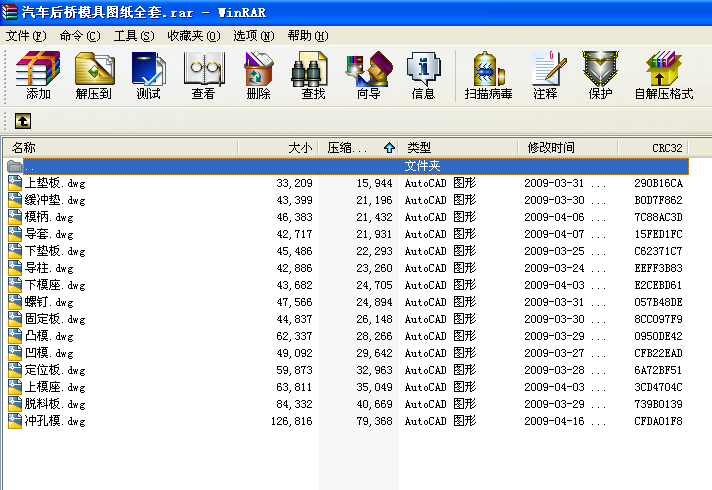
Task: Open the 收藏夹 (Favorites) menu
Action: coord(193,35)
